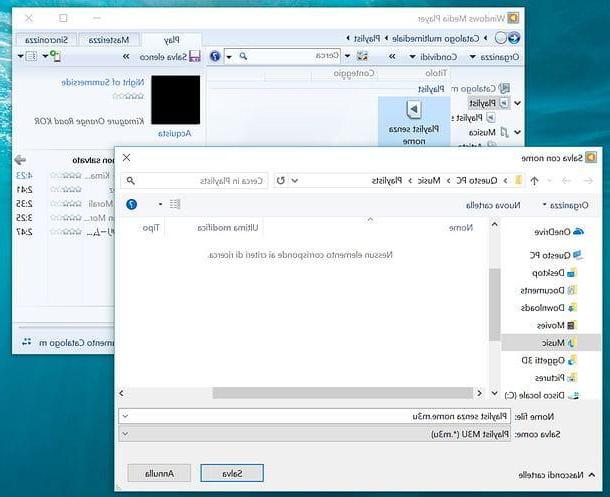Click the Musica note icon in Media Player tree

click(504, 132)
